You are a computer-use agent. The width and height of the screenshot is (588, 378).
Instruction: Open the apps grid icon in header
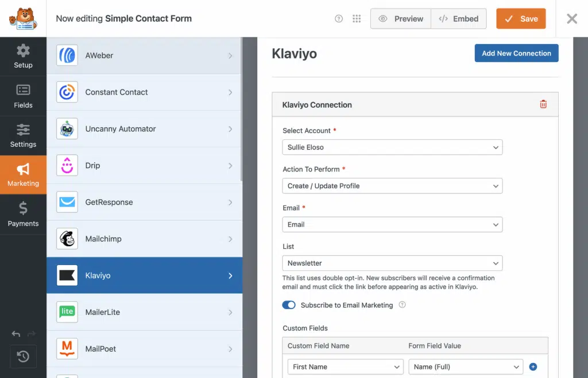[357, 19]
